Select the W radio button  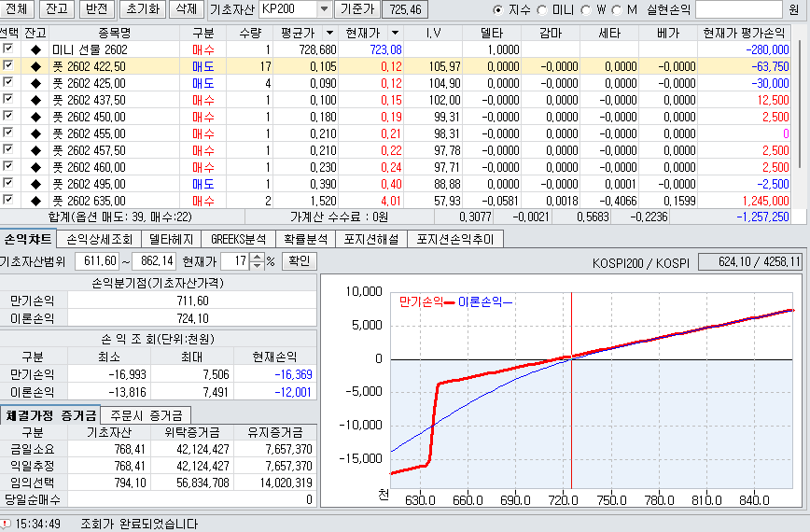pos(586,10)
